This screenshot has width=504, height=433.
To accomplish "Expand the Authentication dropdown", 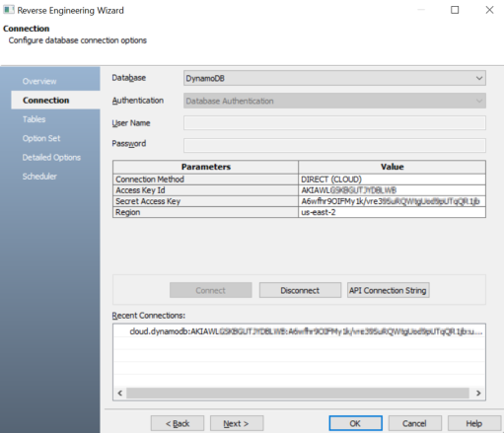I will pos(334,101).
